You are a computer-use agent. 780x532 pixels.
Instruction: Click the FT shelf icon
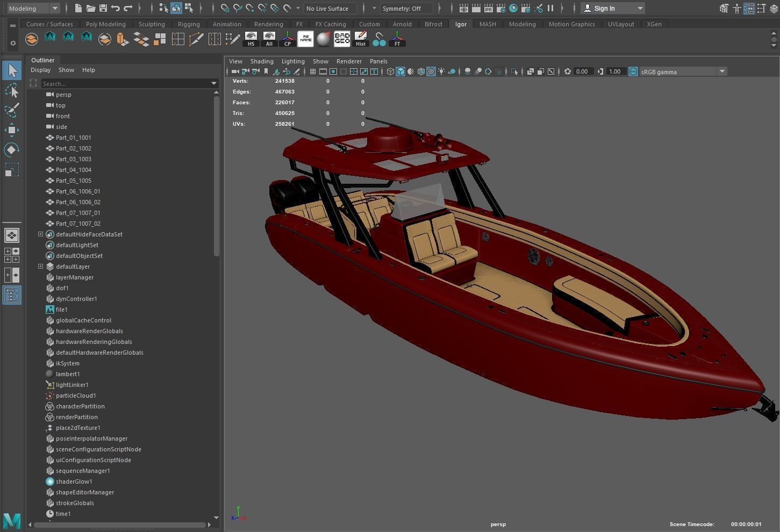pyautogui.click(x=397, y=39)
